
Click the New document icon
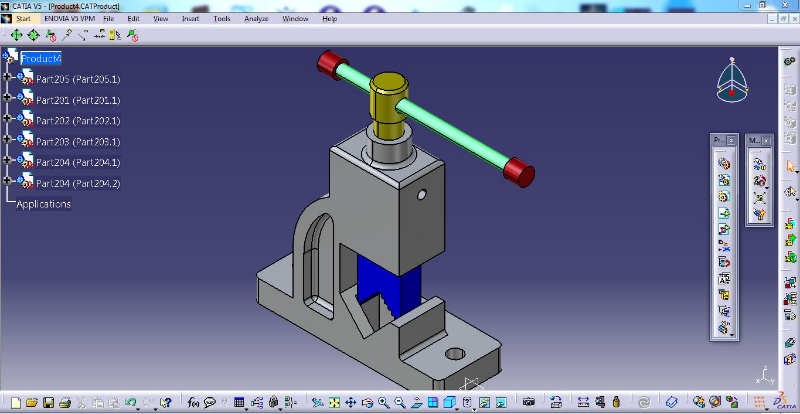[x=16, y=402]
